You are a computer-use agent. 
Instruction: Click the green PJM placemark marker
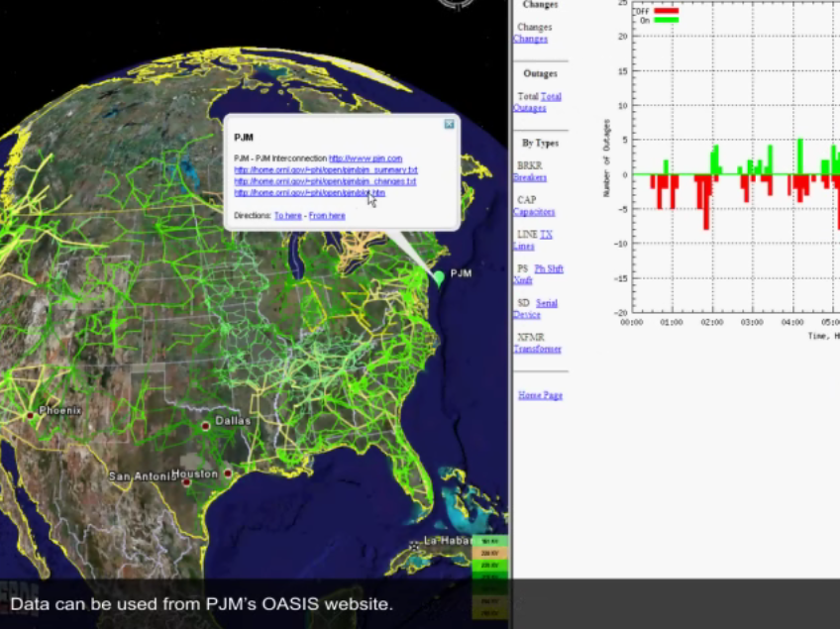pyautogui.click(x=438, y=277)
